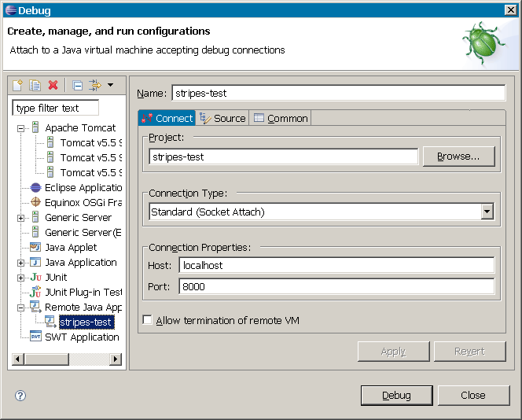The width and height of the screenshot is (522, 420).
Task: Click the Equinox OSGi Framework icon
Action: tap(35, 202)
